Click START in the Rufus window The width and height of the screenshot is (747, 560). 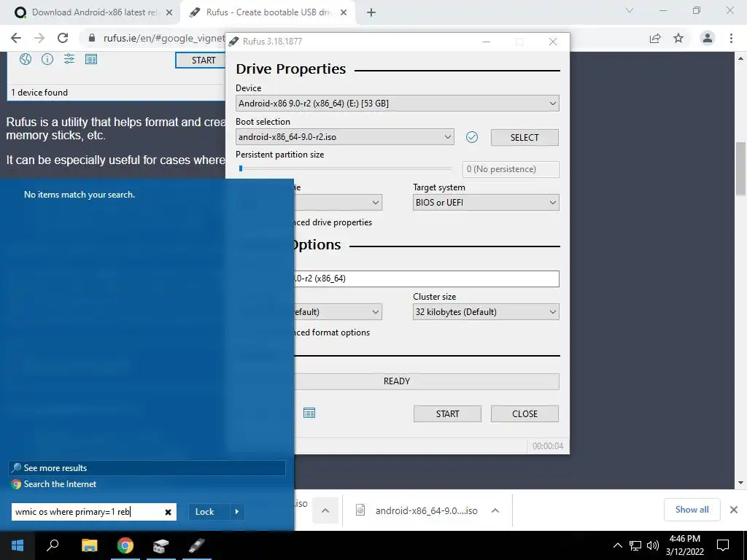447,414
